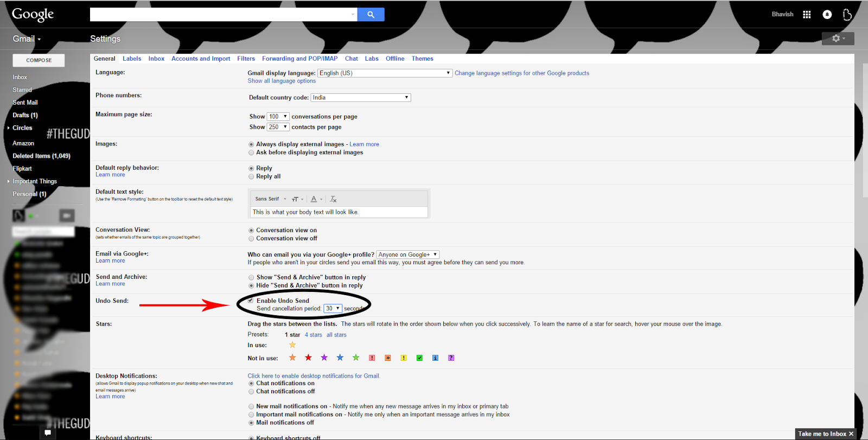Viewport: 868px width, 440px height.
Task: Open the Send cancellation period dropdown
Action: pyautogui.click(x=333, y=308)
